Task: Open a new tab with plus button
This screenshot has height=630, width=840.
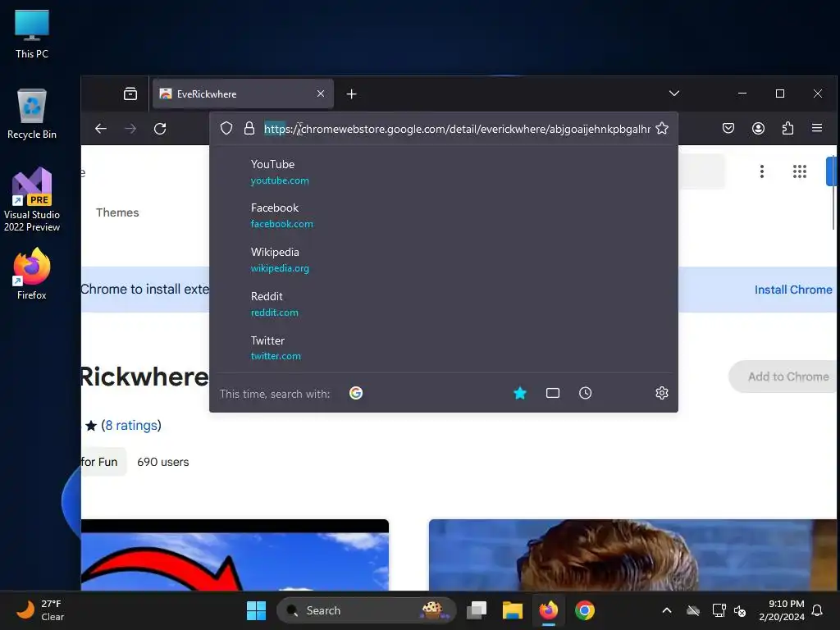Action: pyautogui.click(x=351, y=94)
